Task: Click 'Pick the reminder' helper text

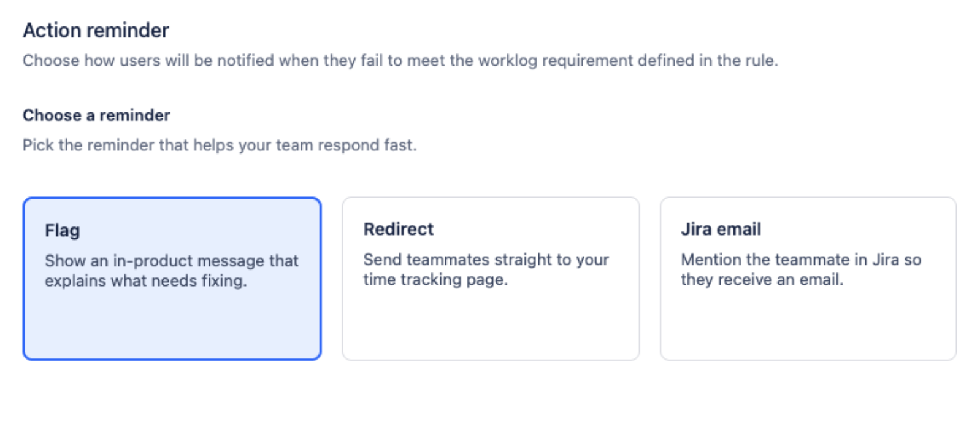Action: [x=220, y=145]
